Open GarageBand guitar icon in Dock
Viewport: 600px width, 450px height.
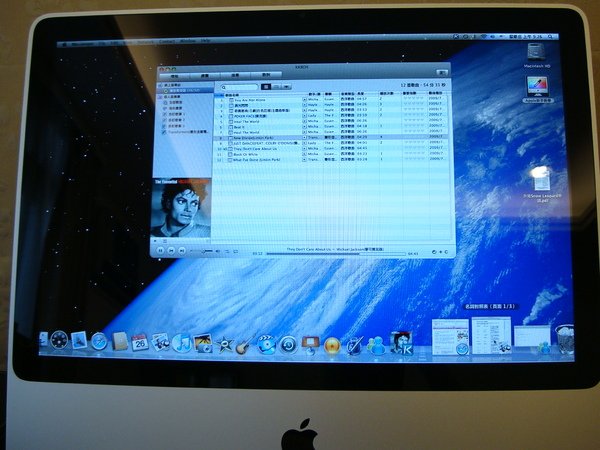tap(245, 345)
